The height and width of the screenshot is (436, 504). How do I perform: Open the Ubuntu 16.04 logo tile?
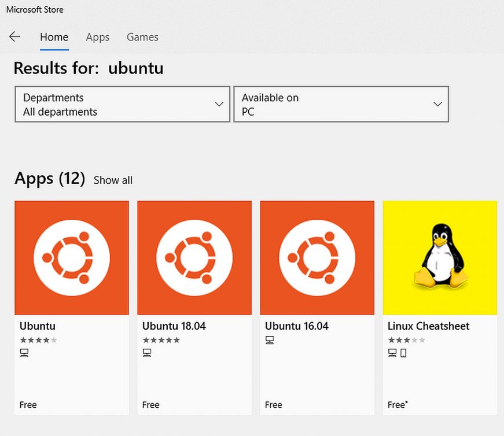(x=317, y=258)
